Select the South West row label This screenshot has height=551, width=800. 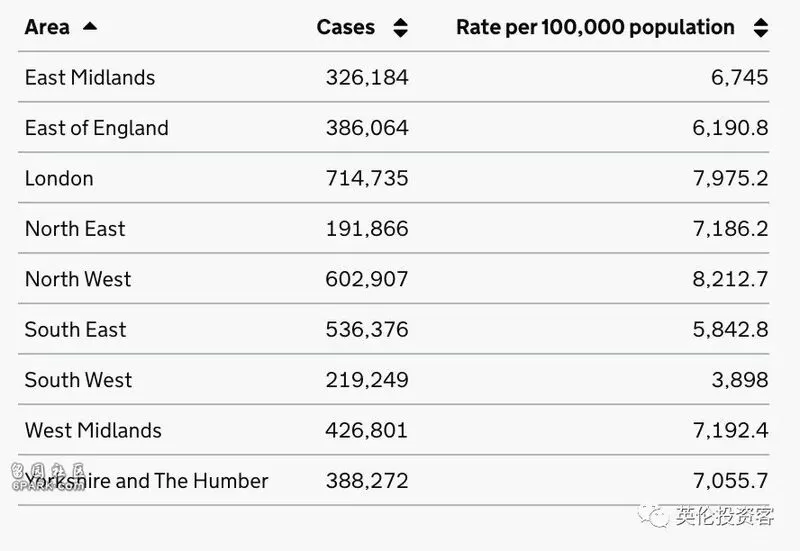(78, 380)
